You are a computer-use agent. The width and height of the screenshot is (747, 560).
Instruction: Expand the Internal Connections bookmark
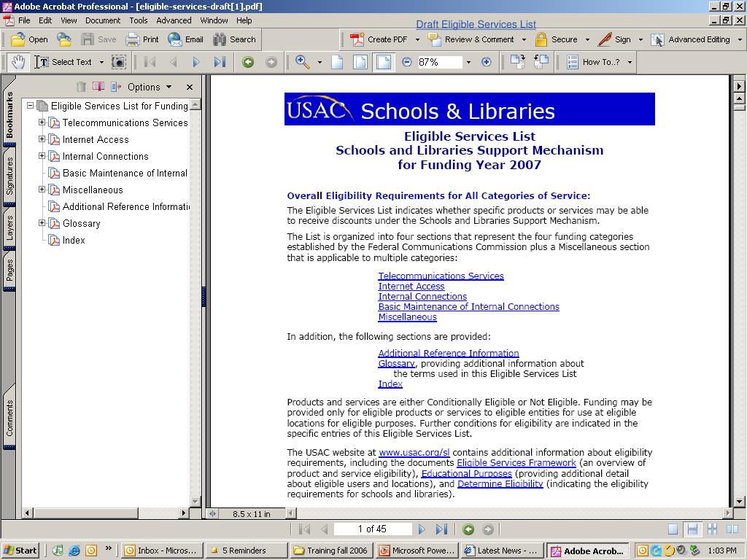(42, 156)
